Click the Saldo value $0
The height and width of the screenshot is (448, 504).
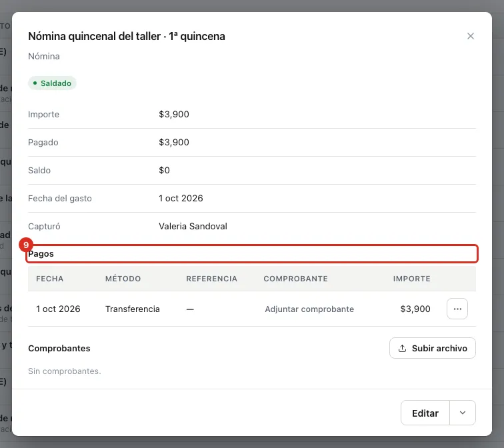point(164,170)
